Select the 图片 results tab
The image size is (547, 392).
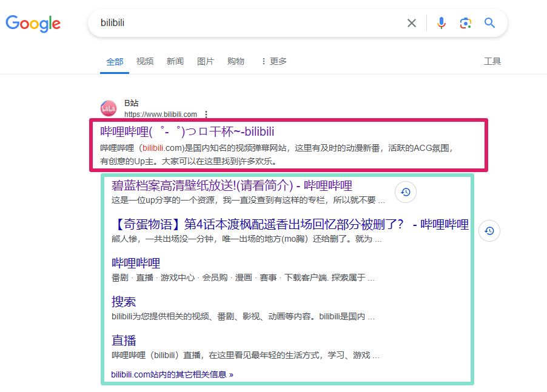pyautogui.click(x=206, y=61)
